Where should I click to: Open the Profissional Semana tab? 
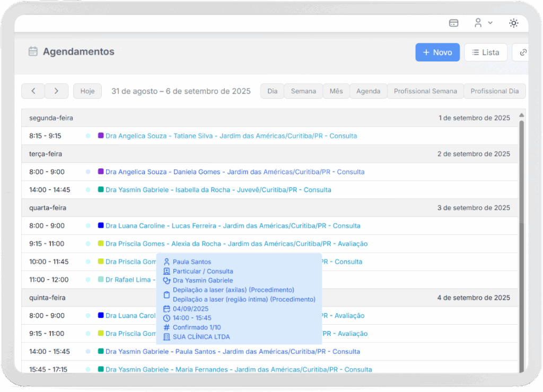tap(425, 91)
